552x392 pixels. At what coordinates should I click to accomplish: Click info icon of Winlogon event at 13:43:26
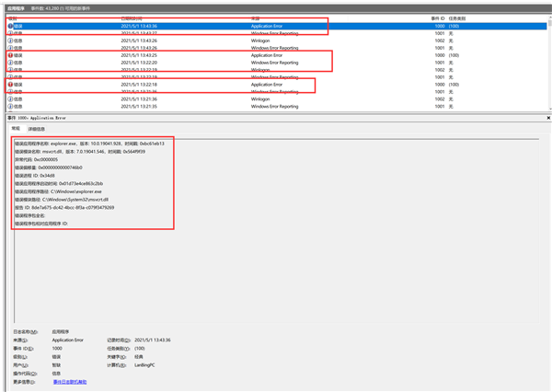click(10, 40)
